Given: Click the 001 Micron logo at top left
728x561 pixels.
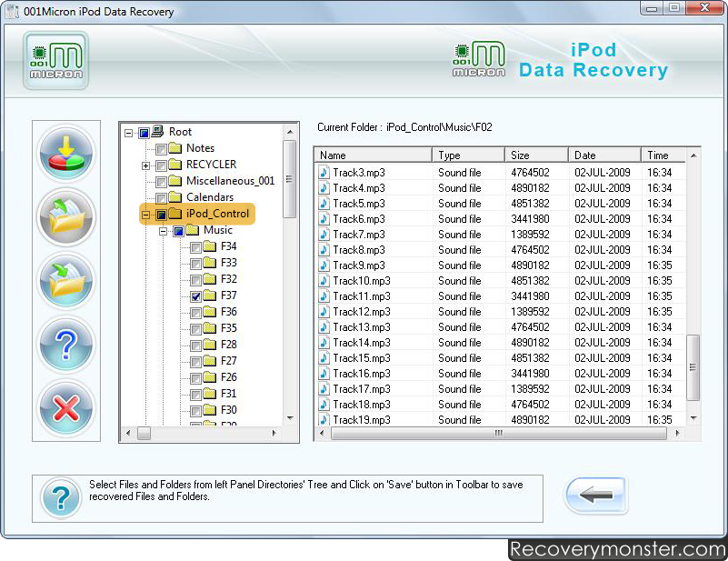Looking at the screenshot, I should point(55,61).
